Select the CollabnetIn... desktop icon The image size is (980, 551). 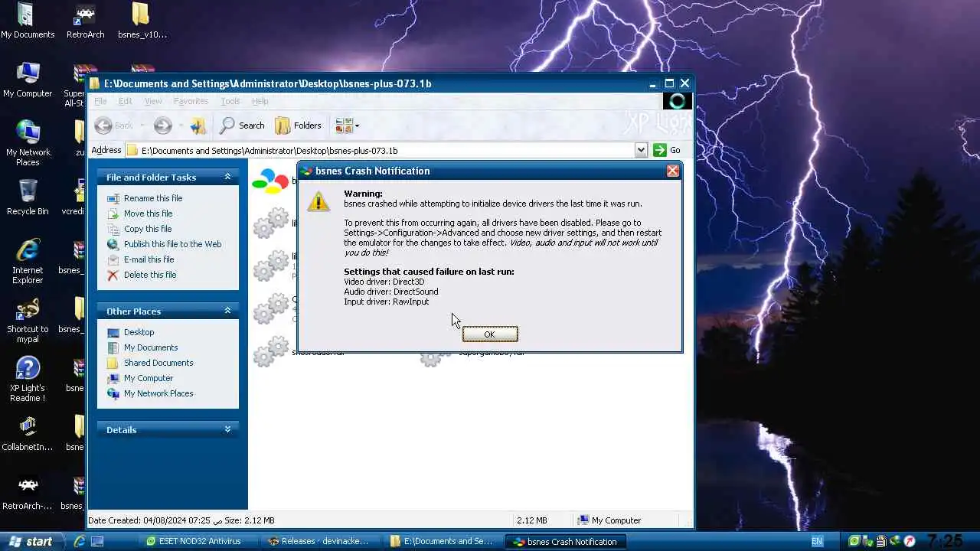(x=28, y=433)
